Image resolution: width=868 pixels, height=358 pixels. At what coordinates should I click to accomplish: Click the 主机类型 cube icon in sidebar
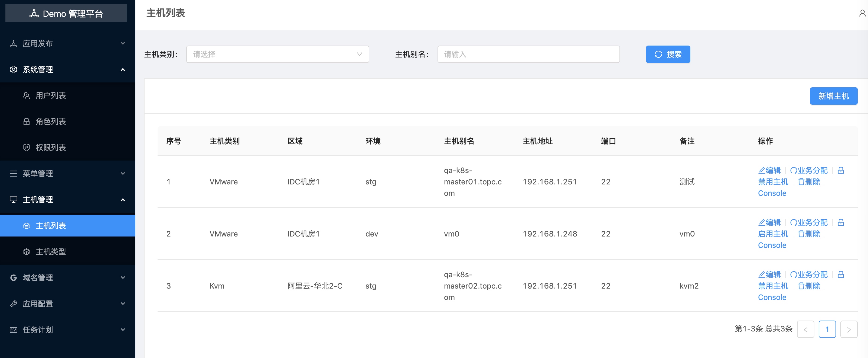(27, 252)
